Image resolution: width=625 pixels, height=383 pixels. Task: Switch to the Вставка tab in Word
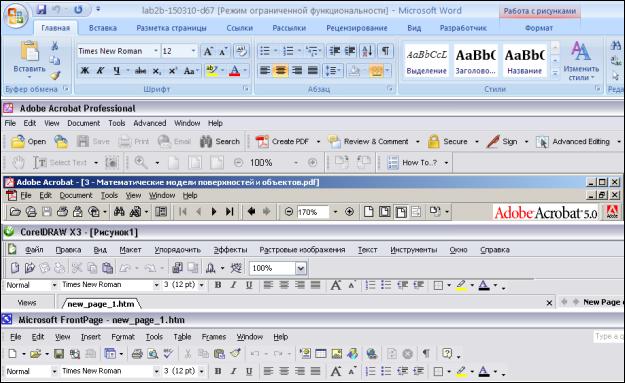pos(102,28)
